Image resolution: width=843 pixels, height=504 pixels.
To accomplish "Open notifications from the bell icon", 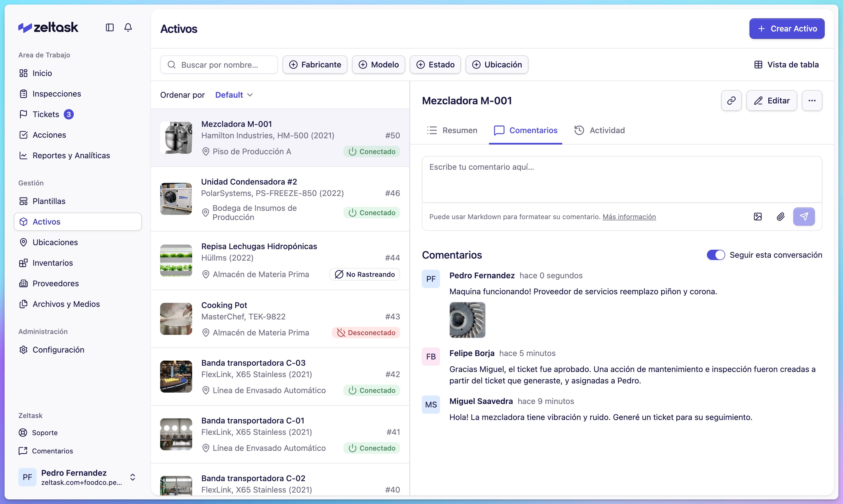I will [128, 27].
